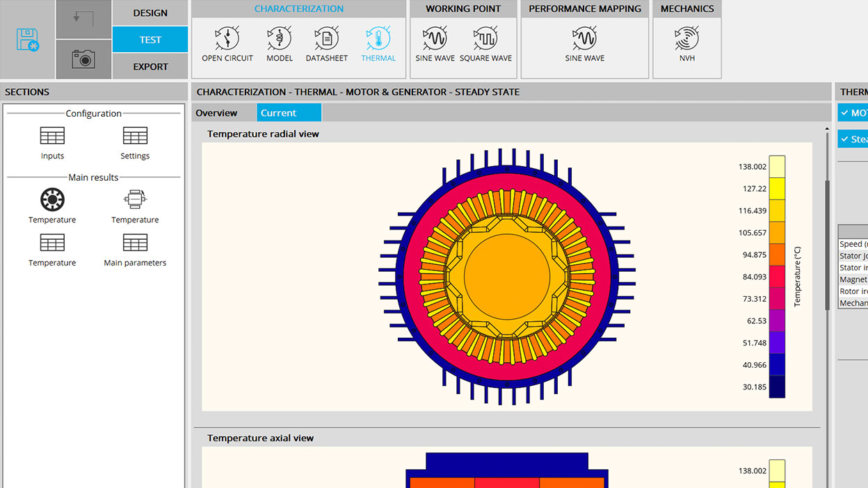Click the save project icon
This screenshot has height=488, width=868.
coord(28,40)
